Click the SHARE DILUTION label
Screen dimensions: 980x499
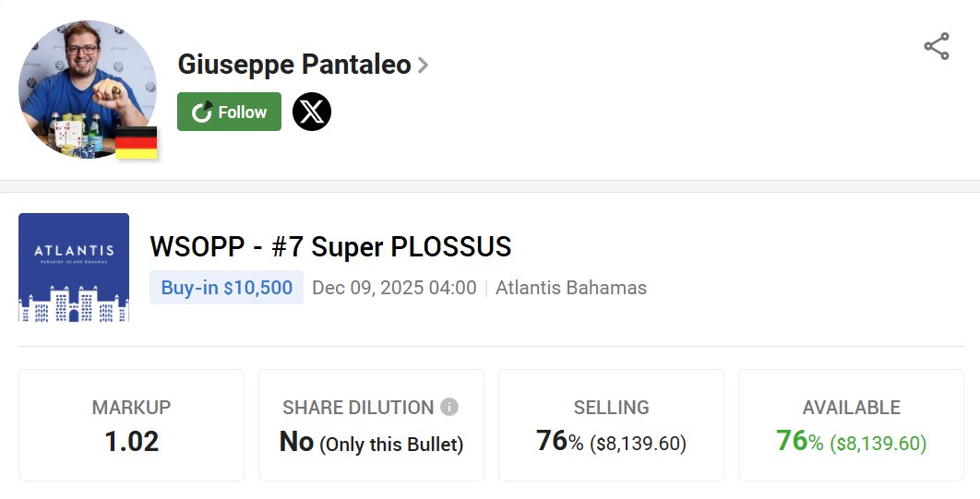tap(358, 408)
